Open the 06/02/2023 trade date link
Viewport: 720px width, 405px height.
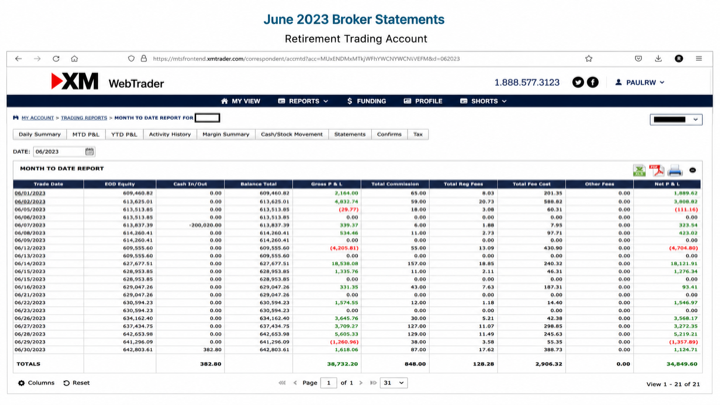30,202
